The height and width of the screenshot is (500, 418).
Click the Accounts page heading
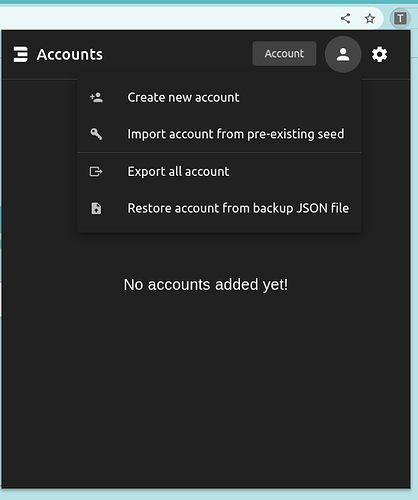tap(70, 54)
